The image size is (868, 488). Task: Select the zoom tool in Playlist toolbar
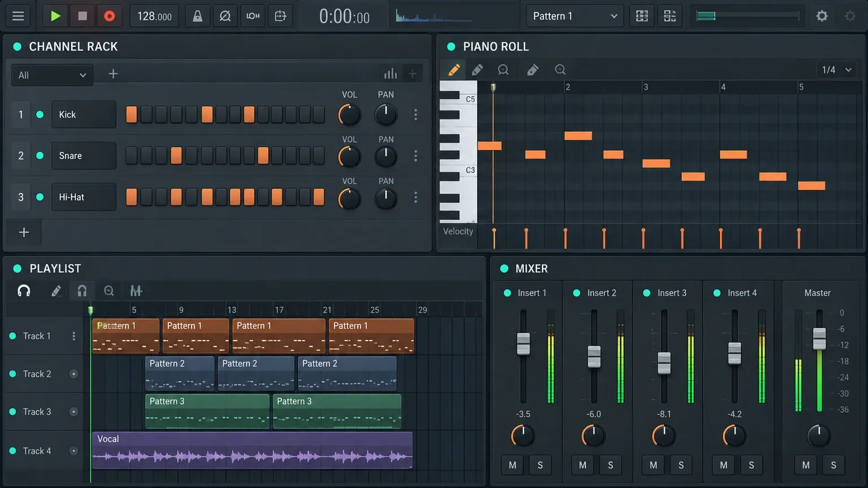pyautogui.click(x=109, y=291)
